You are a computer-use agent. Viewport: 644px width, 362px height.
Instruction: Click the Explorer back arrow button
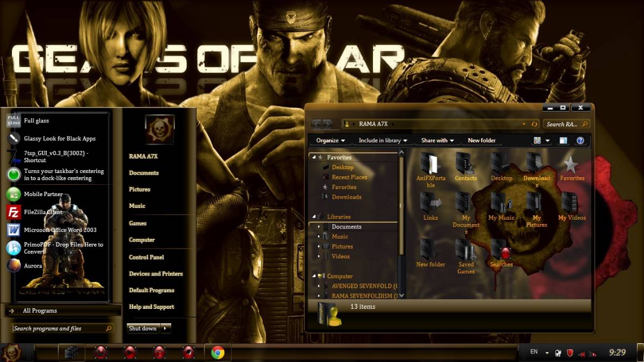[317, 124]
